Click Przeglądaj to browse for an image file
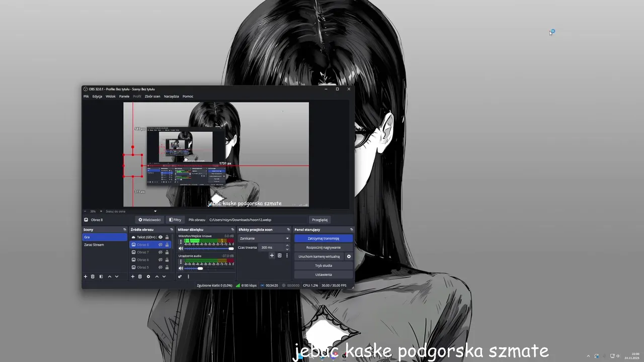The image size is (644, 362). coord(319,220)
